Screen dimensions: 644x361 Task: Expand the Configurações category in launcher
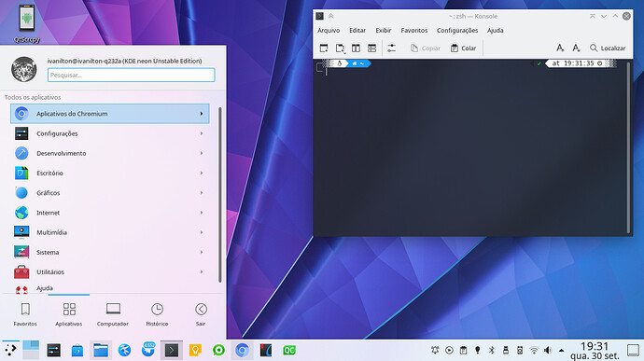[x=109, y=133]
